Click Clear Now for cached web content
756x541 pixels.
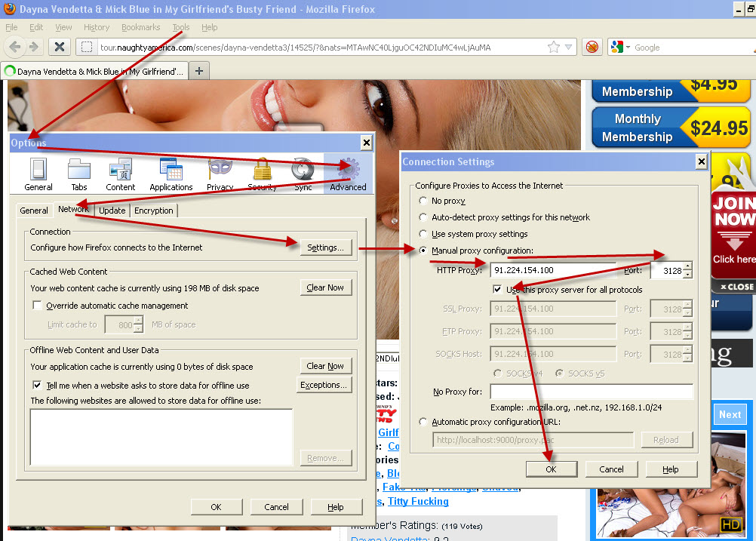coord(325,287)
